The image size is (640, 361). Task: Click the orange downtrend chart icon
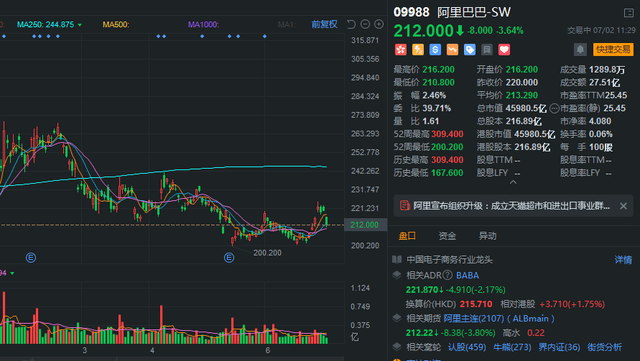[452, 50]
